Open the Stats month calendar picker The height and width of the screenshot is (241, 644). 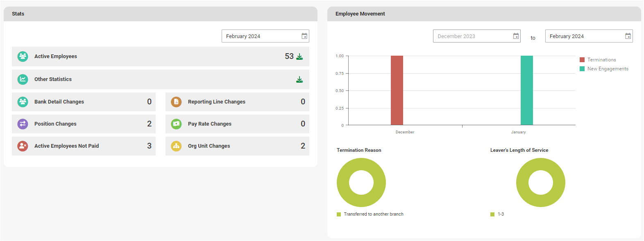[x=304, y=36]
